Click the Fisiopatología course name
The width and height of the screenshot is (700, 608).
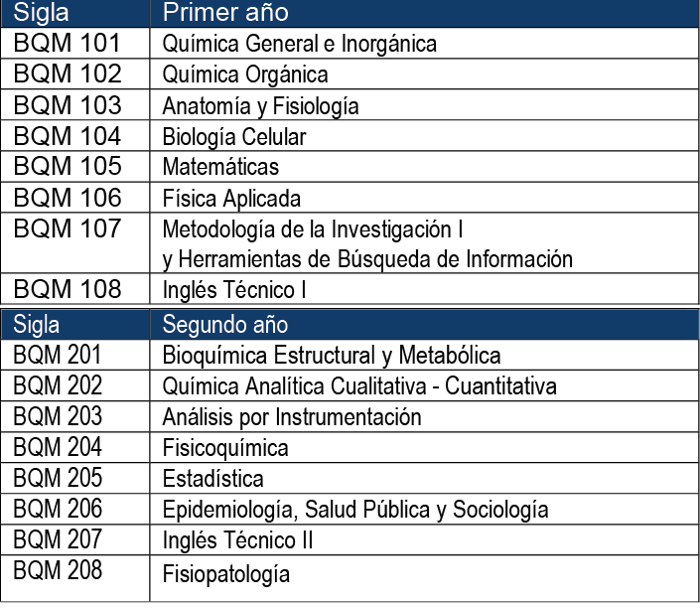tap(226, 574)
